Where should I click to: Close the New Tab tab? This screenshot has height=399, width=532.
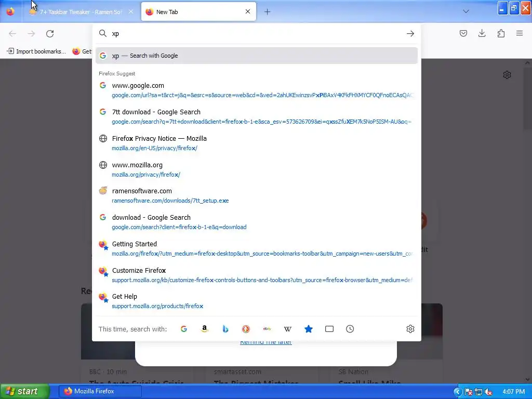[x=248, y=11]
